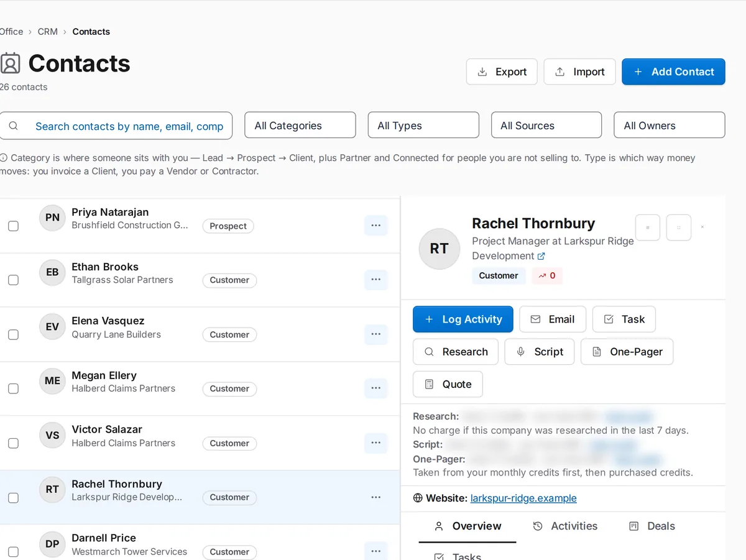The width and height of the screenshot is (746, 560).
Task: Click the contacts search field
Action: tap(116, 126)
